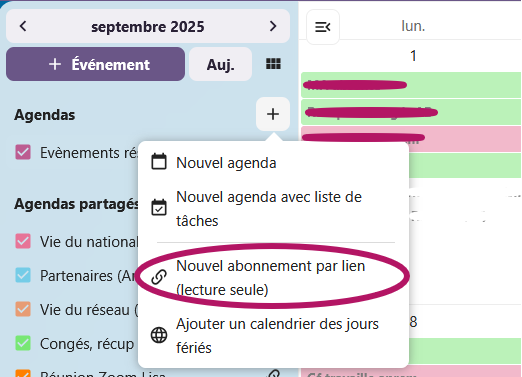Image resolution: width=522 pixels, height=377 pixels.
Task: Toggle the Vie du national checkbox
Action: pos(23,241)
